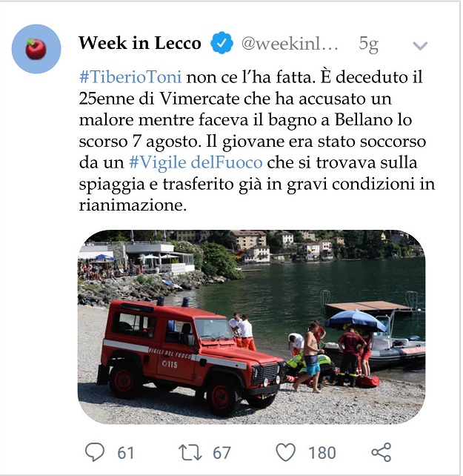Click the Week in Lecco name

point(140,43)
